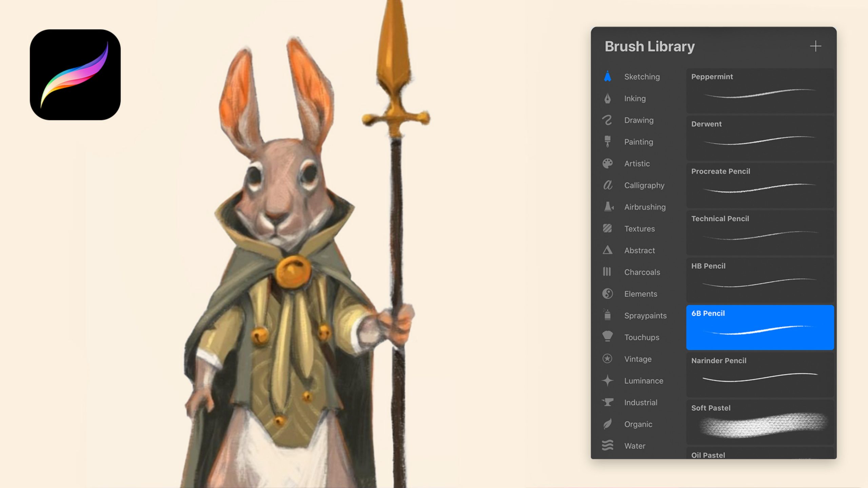Select the Soft Pastel brush
Viewport: 868px width, 488px height.
(x=760, y=422)
